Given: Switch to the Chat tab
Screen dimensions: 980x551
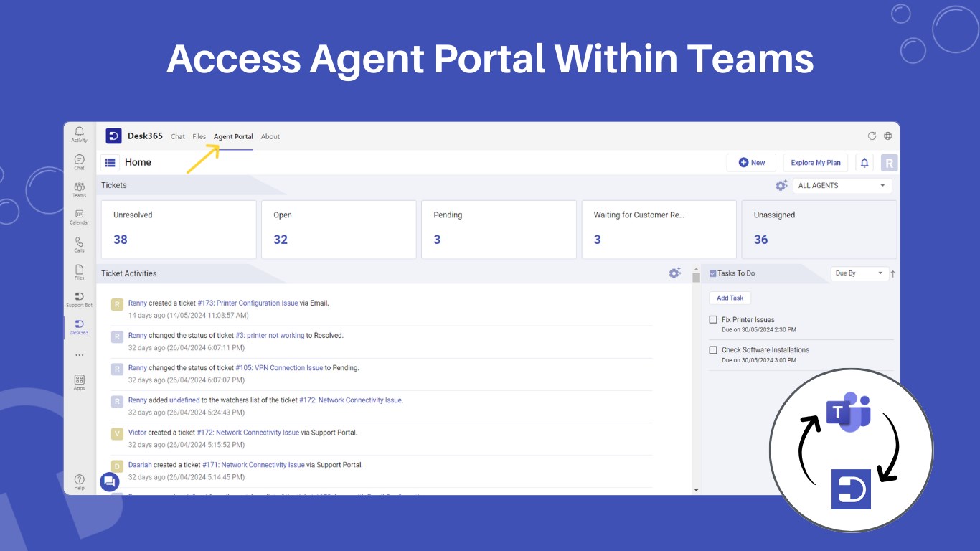Looking at the screenshot, I should coord(178,136).
